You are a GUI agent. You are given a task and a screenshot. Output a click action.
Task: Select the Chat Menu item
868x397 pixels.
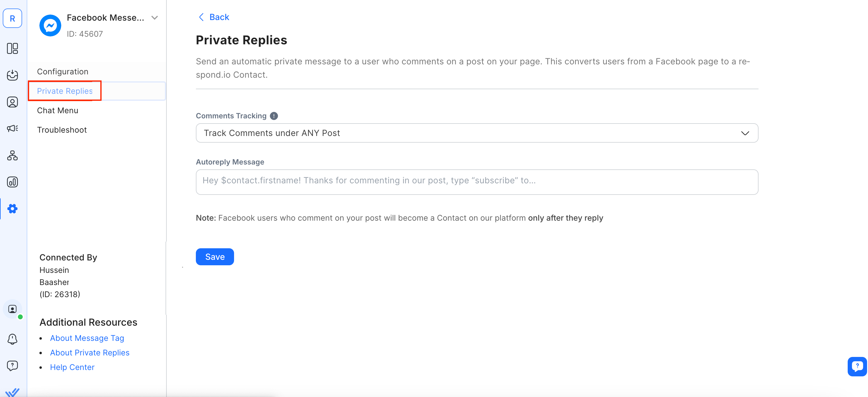(x=58, y=111)
